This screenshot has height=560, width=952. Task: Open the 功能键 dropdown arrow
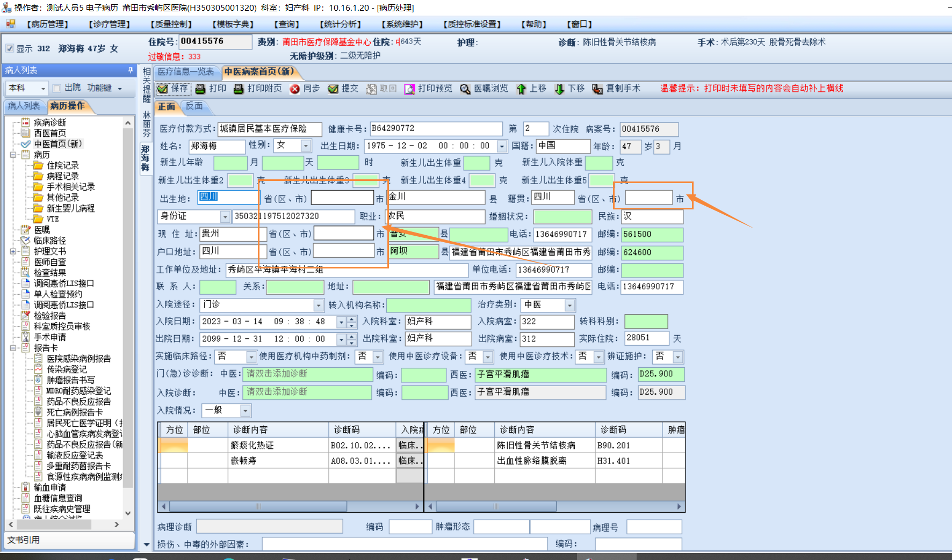click(x=120, y=89)
